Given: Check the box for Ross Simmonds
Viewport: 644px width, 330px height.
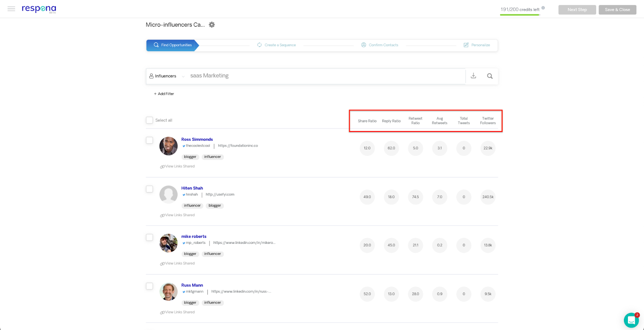Looking at the screenshot, I should pos(149,140).
